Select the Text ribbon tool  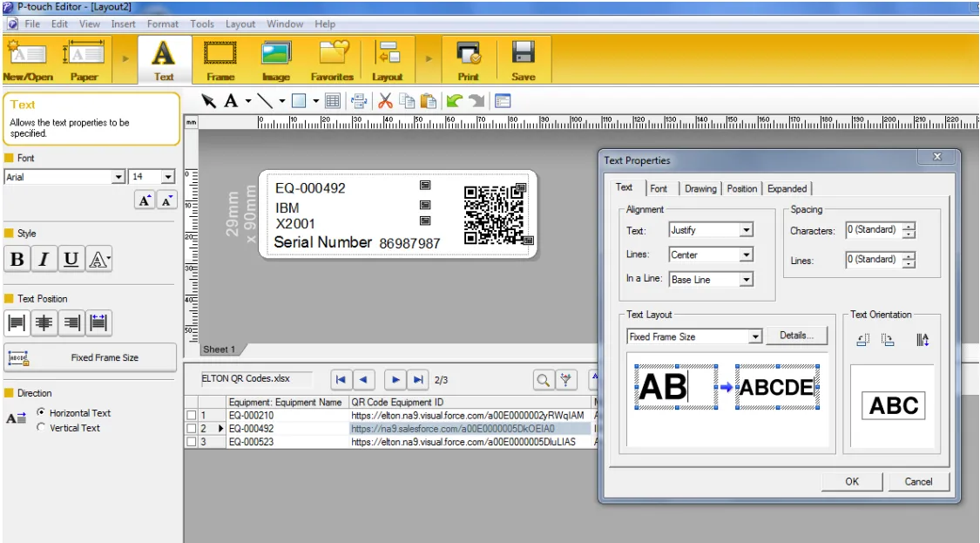[x=164, y=60]
